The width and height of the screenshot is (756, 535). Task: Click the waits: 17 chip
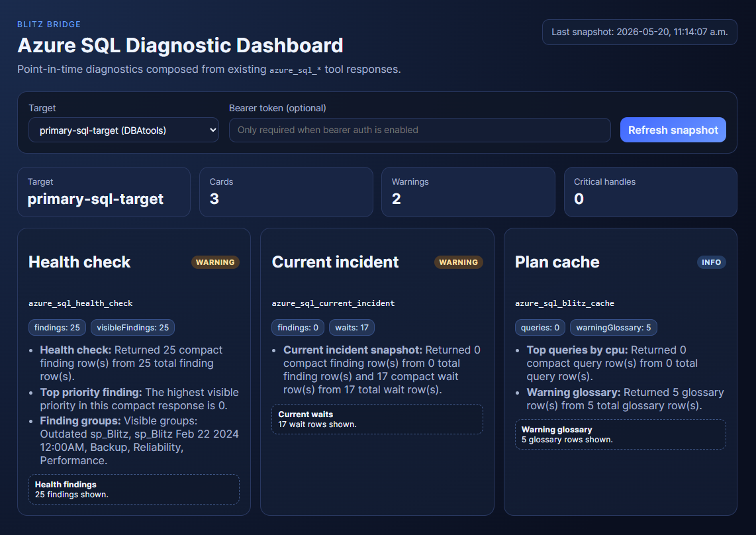tap(352, 328)
